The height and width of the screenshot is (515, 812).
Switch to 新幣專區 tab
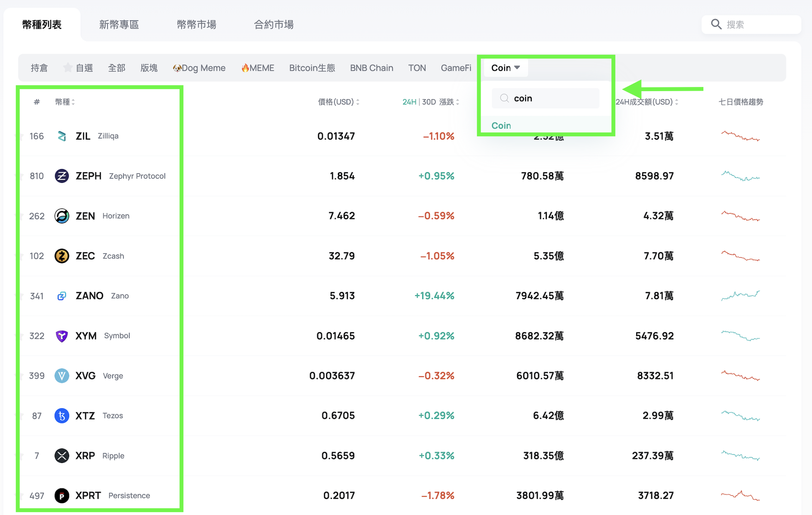pyautogui.click(x=119, y=25)
